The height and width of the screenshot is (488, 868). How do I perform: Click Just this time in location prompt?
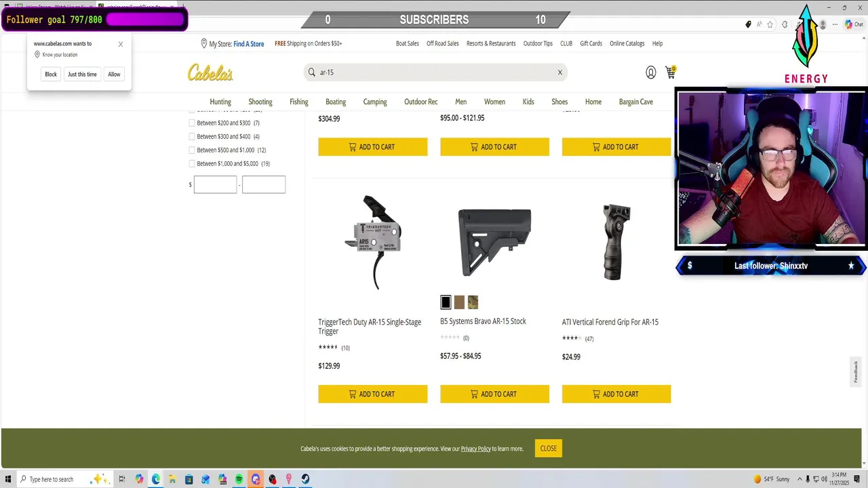(x=82, y=75)
